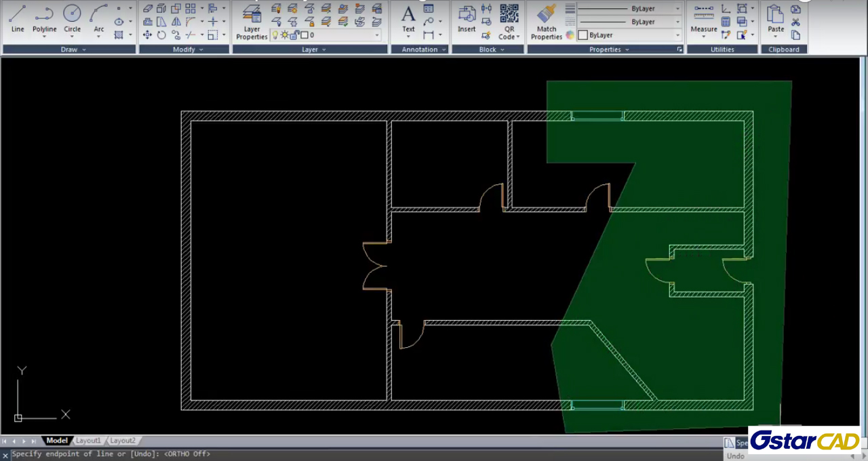The image size is (868, 461).
Task: Switch to the Layout1 tab
Action: click(x=88, y=441)
